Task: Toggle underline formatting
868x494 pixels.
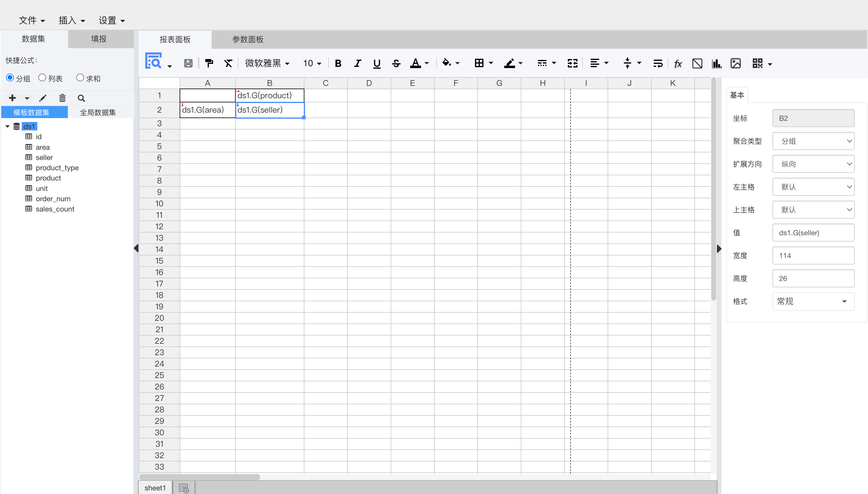Action: [377, 64]
